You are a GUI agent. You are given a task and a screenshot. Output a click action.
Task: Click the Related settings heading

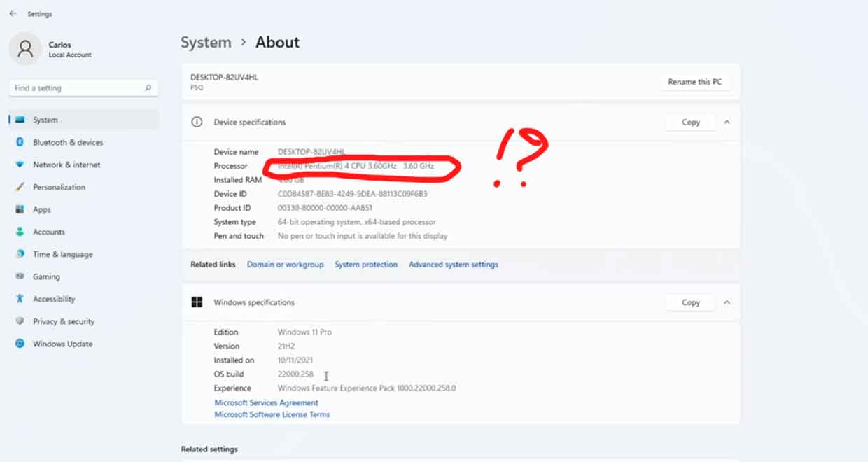pos(209,449)
